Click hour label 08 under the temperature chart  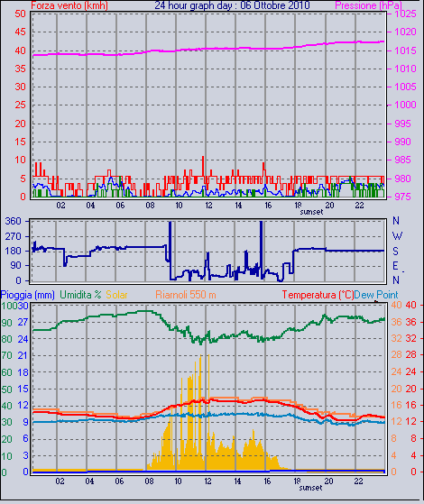coord(149,481)
